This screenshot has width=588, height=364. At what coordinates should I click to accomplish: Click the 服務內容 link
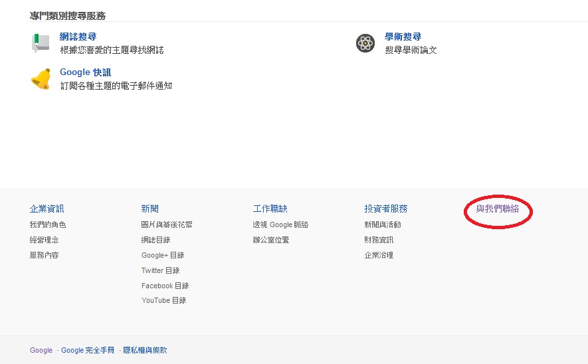pos(44,255)
